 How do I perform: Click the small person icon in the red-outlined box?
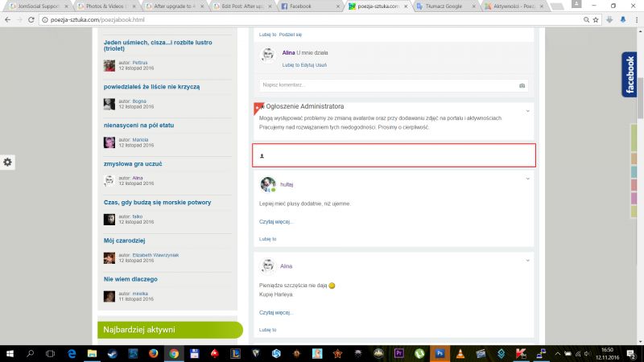262,156
